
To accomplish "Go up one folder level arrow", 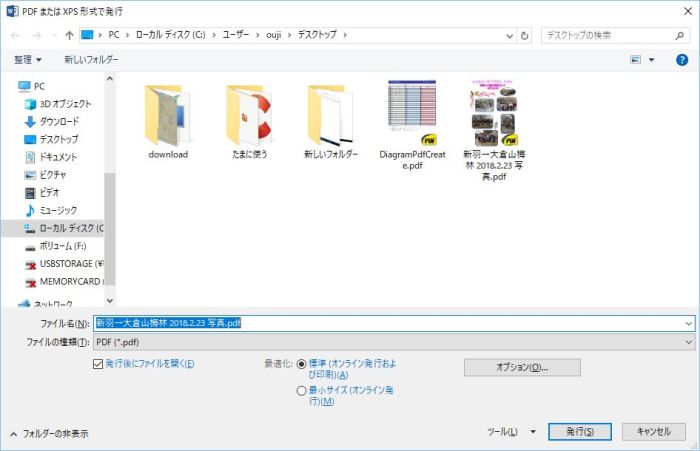I will tap(68, 35).
